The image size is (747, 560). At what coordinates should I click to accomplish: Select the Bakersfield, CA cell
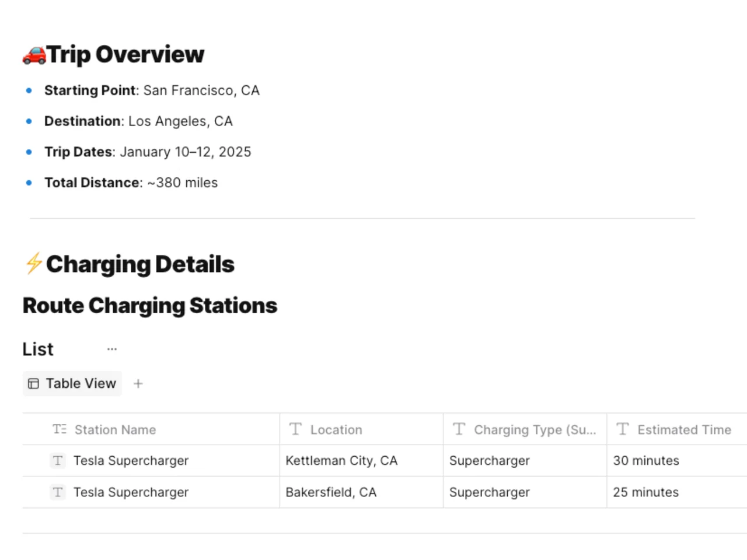click(361, 492)
